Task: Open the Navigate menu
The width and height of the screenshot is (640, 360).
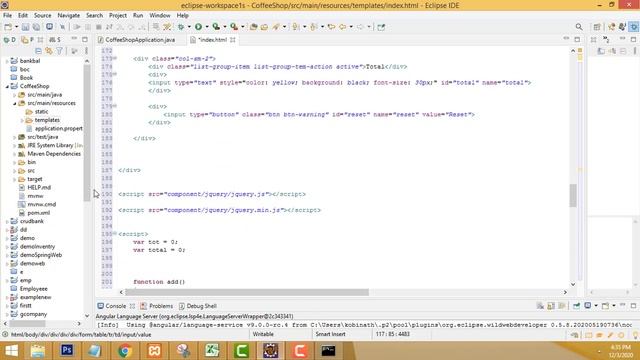Action: point(69,15)
